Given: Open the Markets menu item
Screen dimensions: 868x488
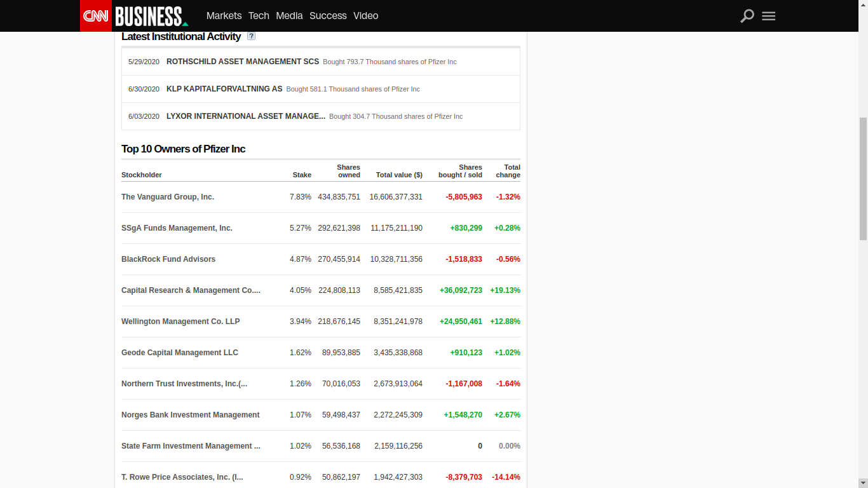Looking at the screenshot, I should click(224, 16).
